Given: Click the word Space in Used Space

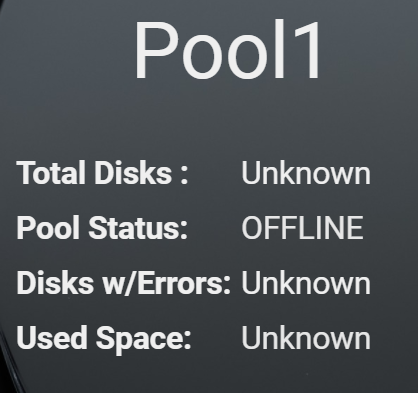Looking at the screenshot, I should 143,339.
